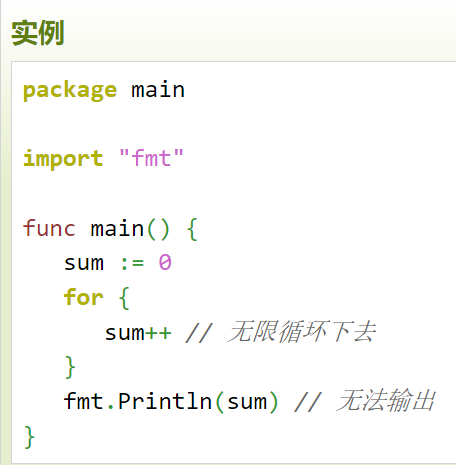This screenshot has height=465, width=456.
Task: Click the func keyword
Action: pos(49,228)
